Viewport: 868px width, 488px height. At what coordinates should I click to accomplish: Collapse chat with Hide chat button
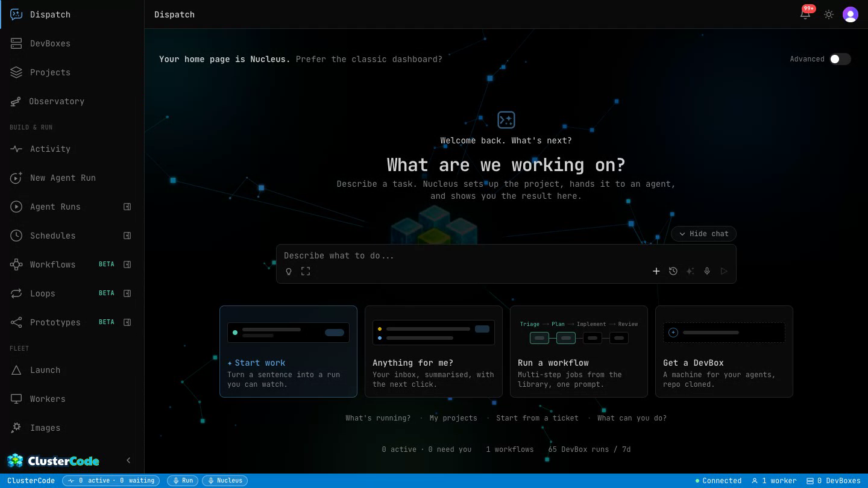[x=703, y=234]
